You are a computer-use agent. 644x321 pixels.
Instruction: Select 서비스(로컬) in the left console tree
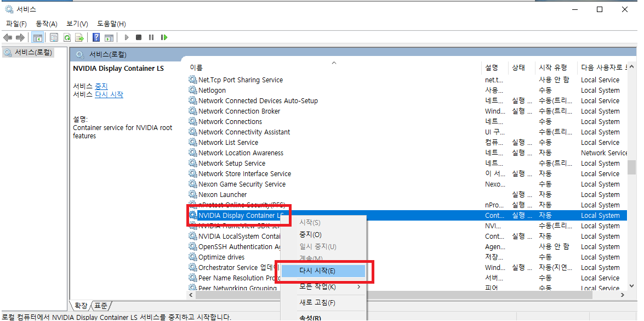[x=28, y=53]
